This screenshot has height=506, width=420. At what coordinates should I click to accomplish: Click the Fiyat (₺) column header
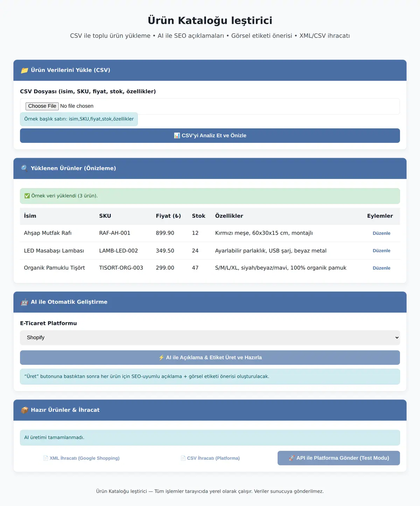click(x=168, y=216)
